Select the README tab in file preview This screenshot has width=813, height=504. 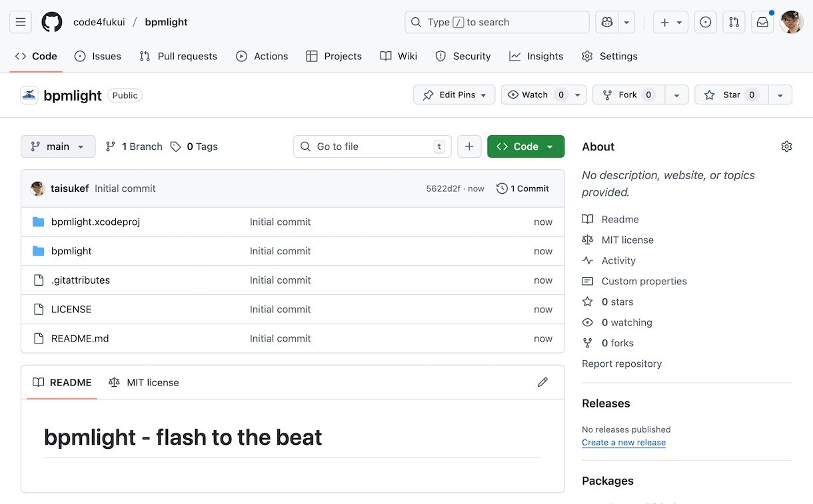tap(63, 382)
